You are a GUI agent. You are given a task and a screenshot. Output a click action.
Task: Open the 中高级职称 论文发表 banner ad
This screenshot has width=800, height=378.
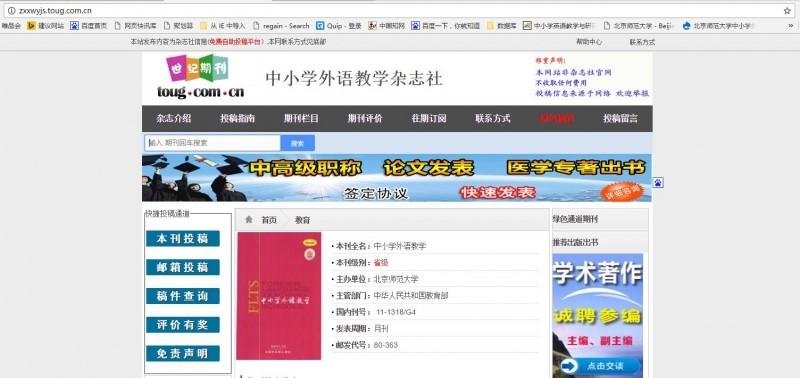pyautogui.click(x=396, y=178)
